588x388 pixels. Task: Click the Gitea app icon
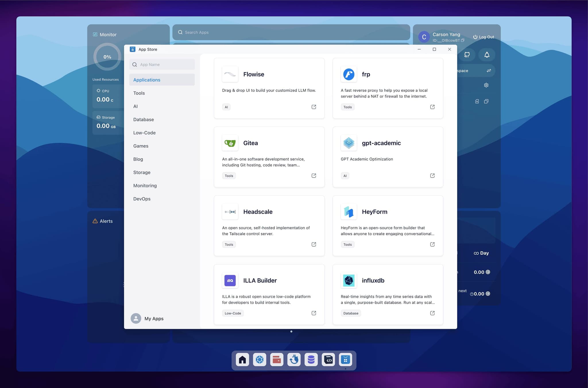pos(230,143)
